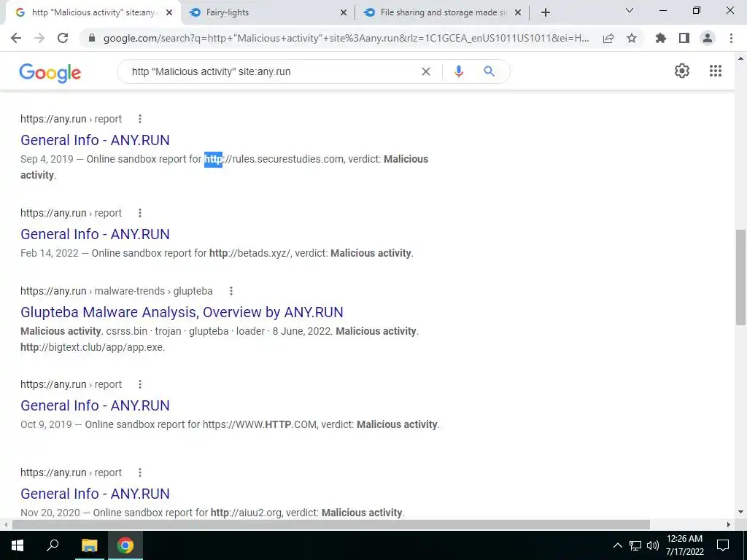This screenshot has height=560, width=747.
Task: Open a new browser tab
Action: pos(546,13)
